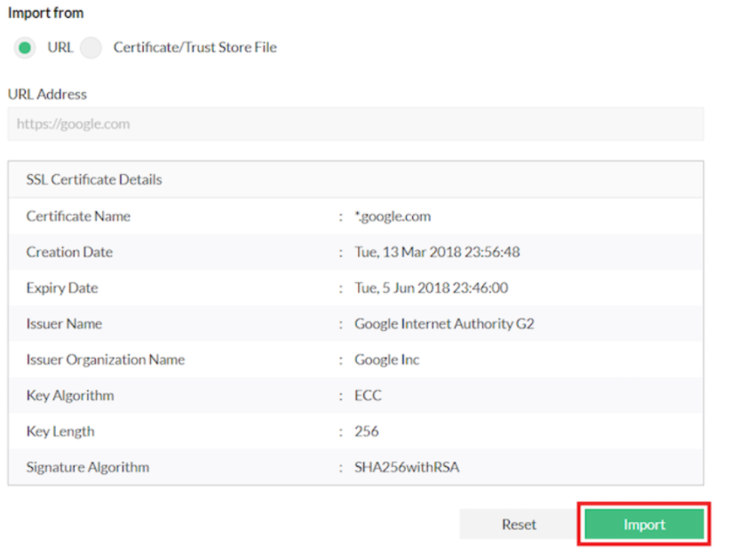Click the Issuer Organization Name label

coord(106,359)
